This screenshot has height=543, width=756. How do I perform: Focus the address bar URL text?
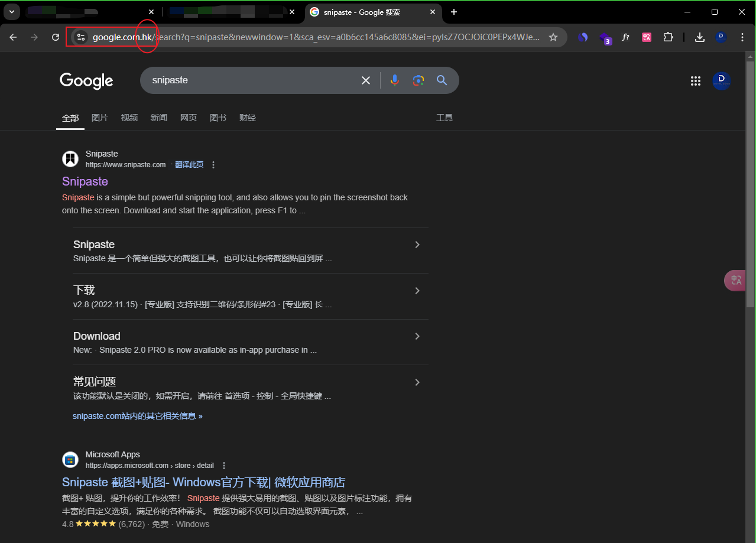tap(316, 37)
